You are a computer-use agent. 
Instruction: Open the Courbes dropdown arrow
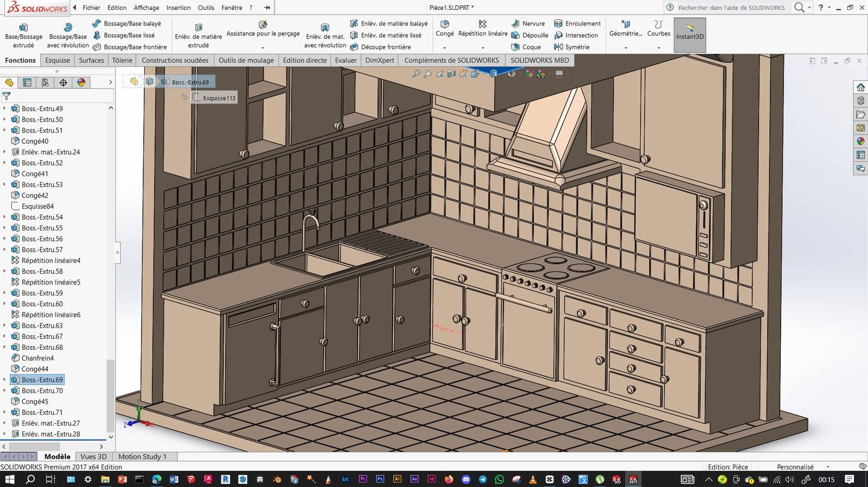pyautogui.click(x=659, y=48)
